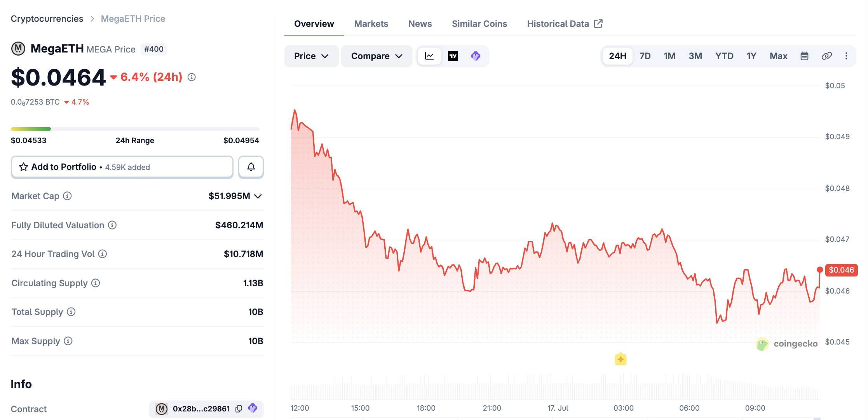Click the red current price point on chart
The width and height of the screenshot is (868, 420).
pyautogui.click(x=820, y=269)
